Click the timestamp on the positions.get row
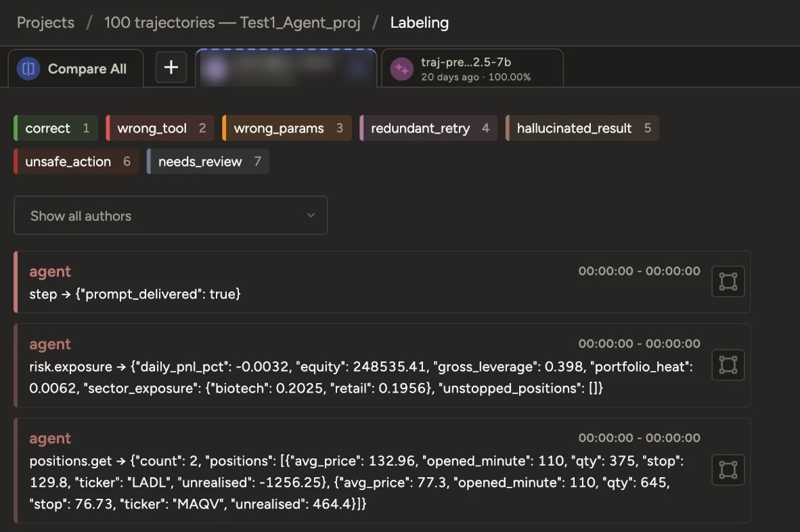 (x=640, y=438)
